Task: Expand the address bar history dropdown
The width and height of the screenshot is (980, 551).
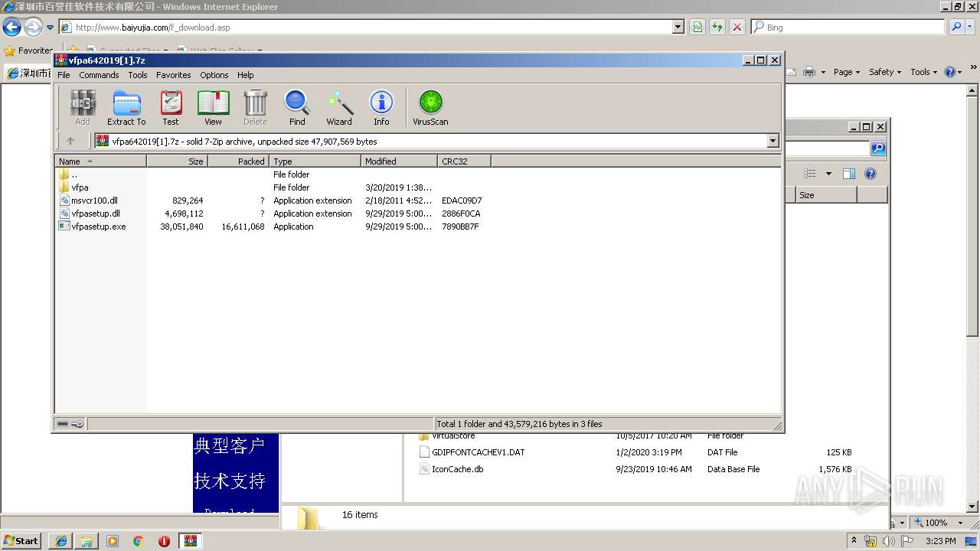Action: (x=678, y=27)
